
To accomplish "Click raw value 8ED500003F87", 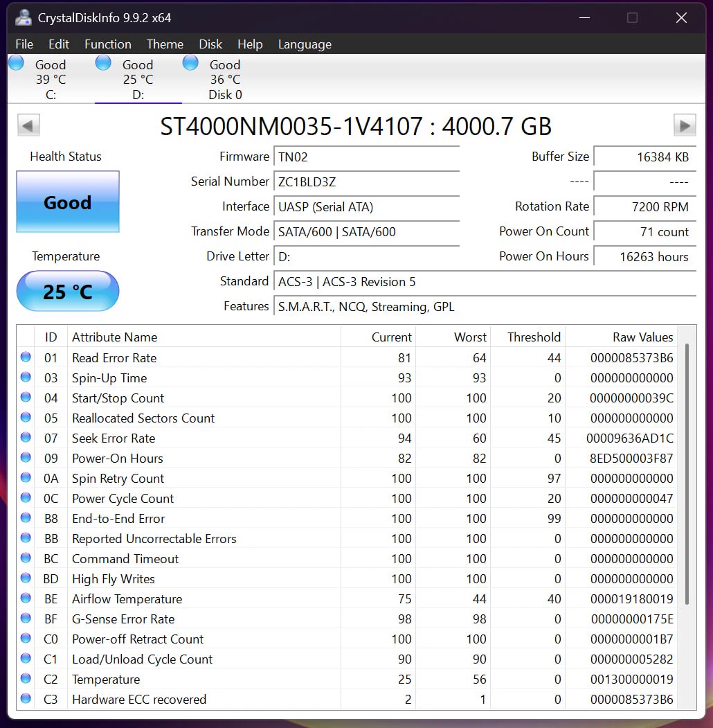I will pyautogui.click(x=631, y=459).
